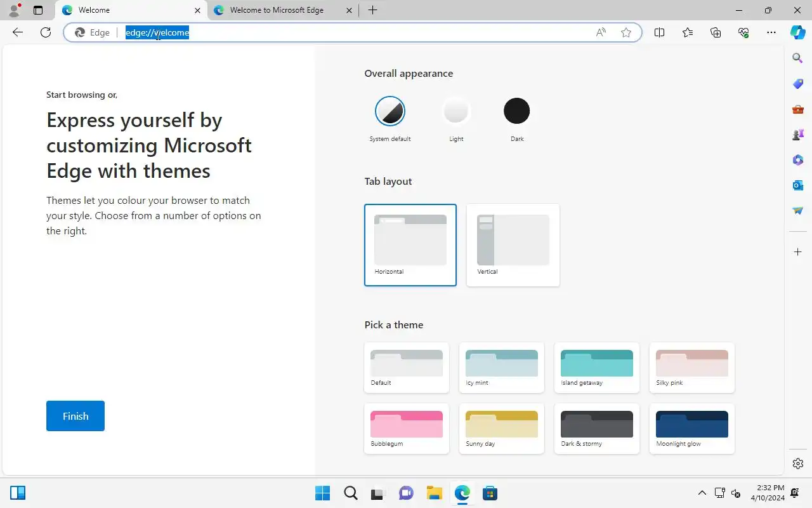
Task: Pick the Silky pink theme
Action: [692, 368]
